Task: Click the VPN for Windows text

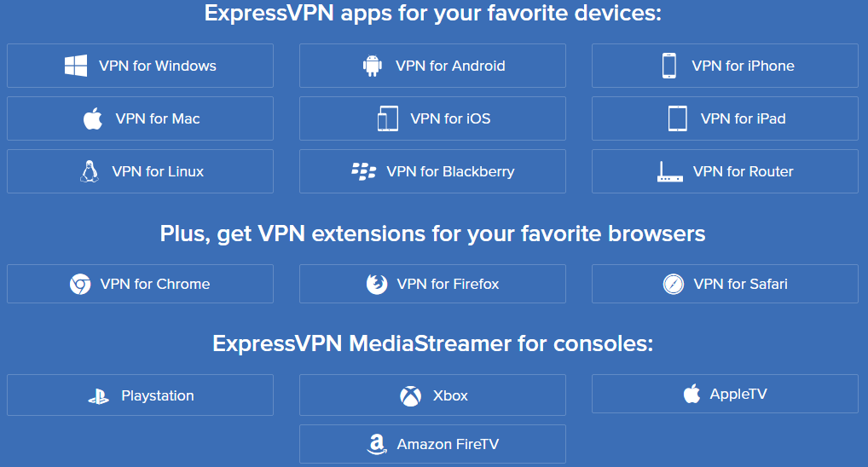Action: click(158, 66)
